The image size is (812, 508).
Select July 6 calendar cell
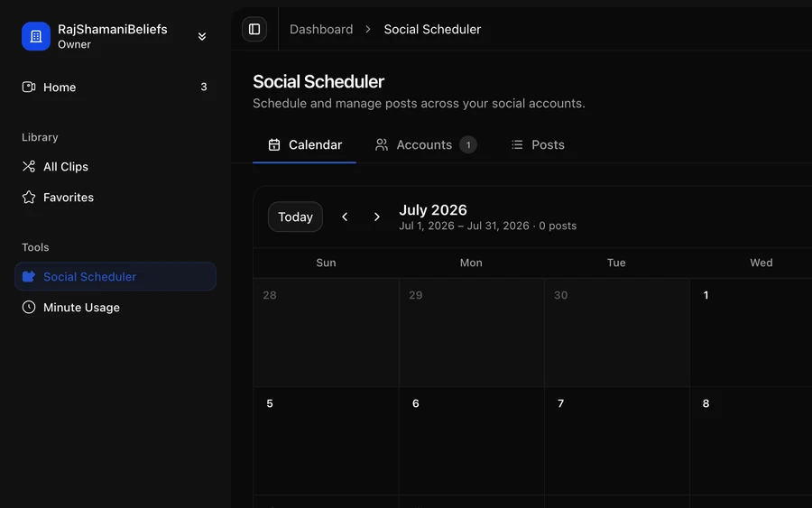tap(472, 441)
